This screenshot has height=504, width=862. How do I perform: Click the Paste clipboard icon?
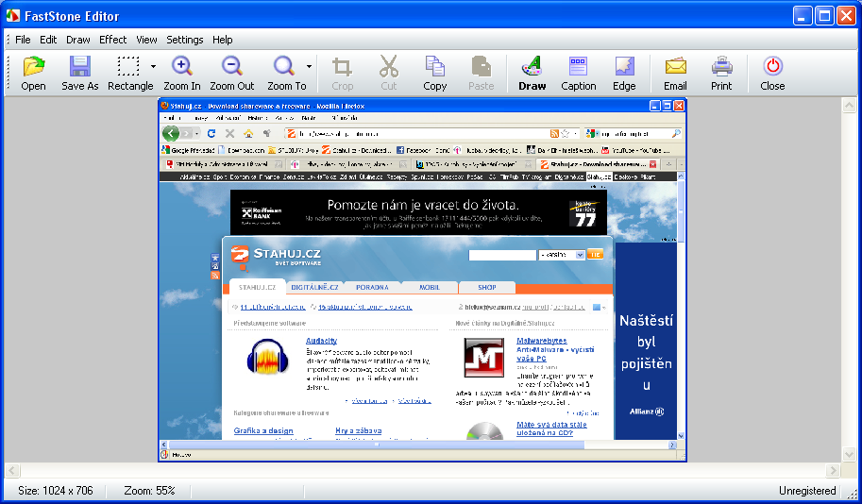click(x=481, y=66)
